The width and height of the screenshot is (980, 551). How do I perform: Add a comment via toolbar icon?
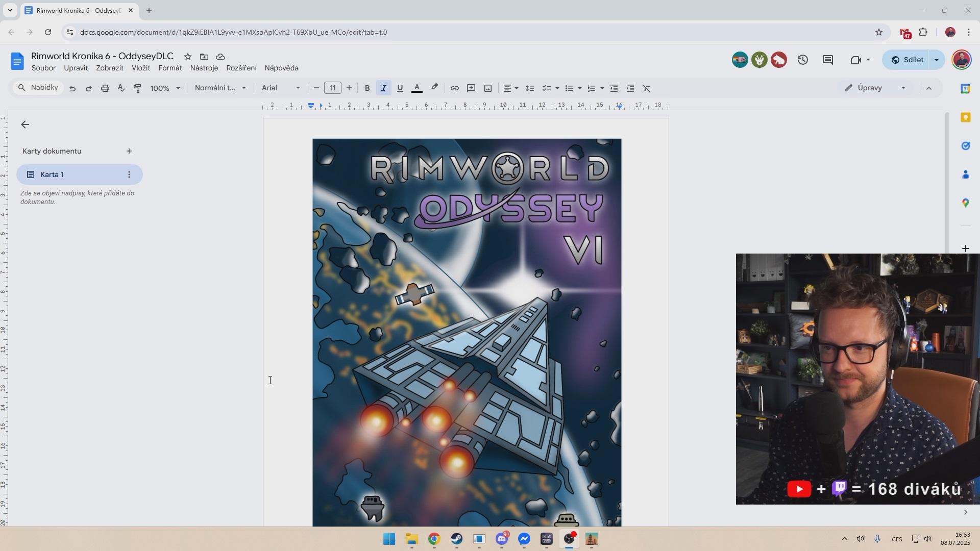click(471, 88)
